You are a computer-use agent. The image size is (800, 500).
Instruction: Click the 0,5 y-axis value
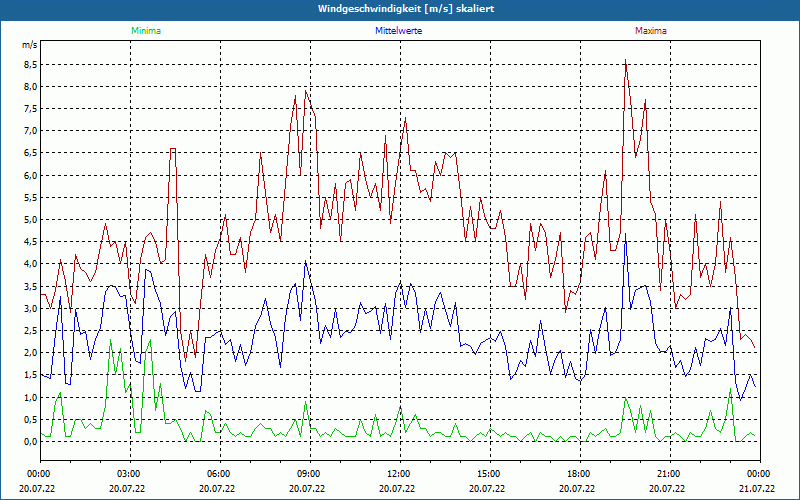(x=30, y=419)
